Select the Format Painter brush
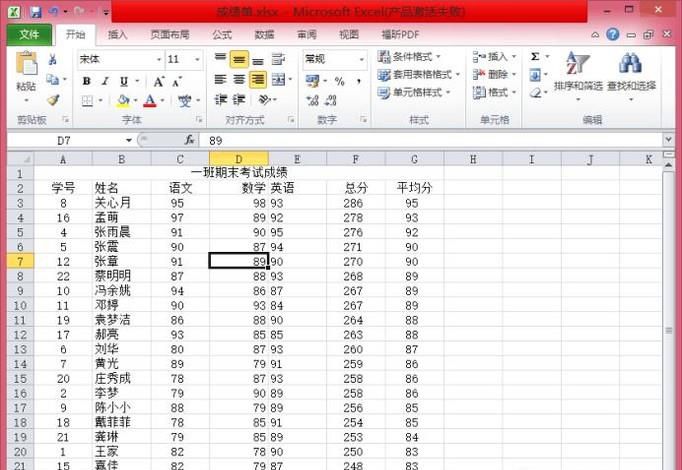This screenshot has width=682, height=470. (x=53, y=100)
